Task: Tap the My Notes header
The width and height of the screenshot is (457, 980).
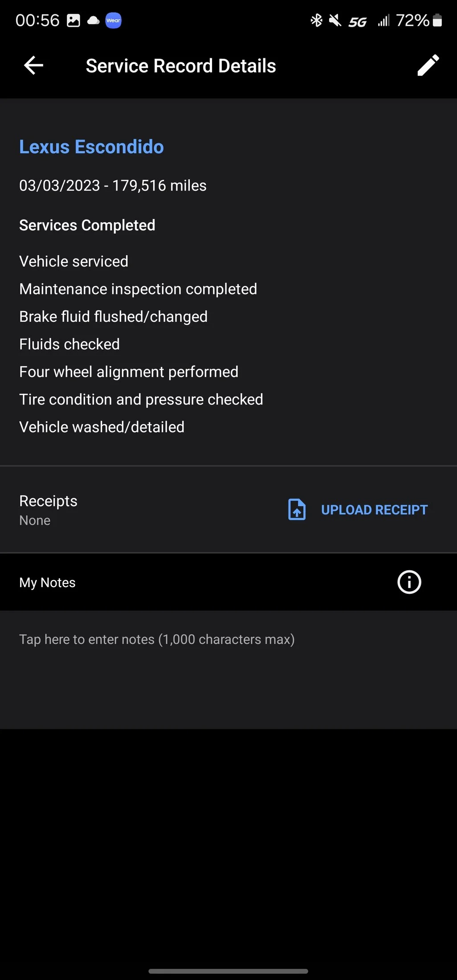Action: click(48, 582)
